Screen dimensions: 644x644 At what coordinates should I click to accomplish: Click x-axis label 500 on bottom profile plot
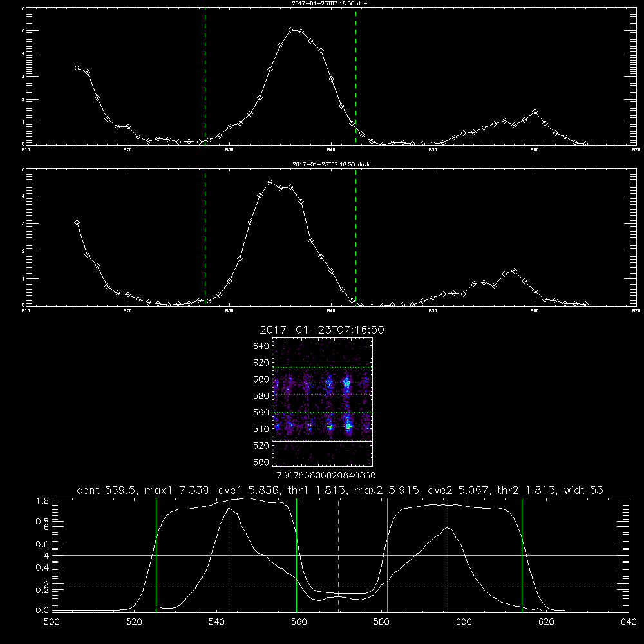coord(52,622)
